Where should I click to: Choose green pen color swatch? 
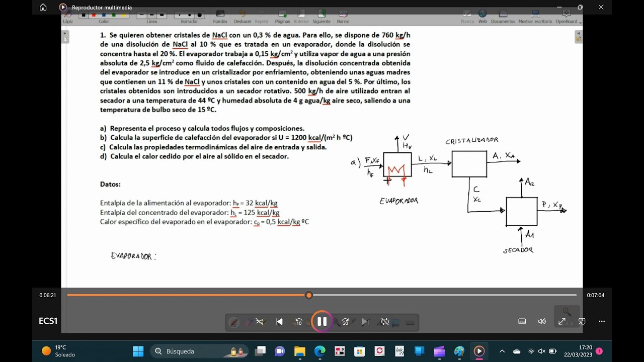[x=114, y=15]
